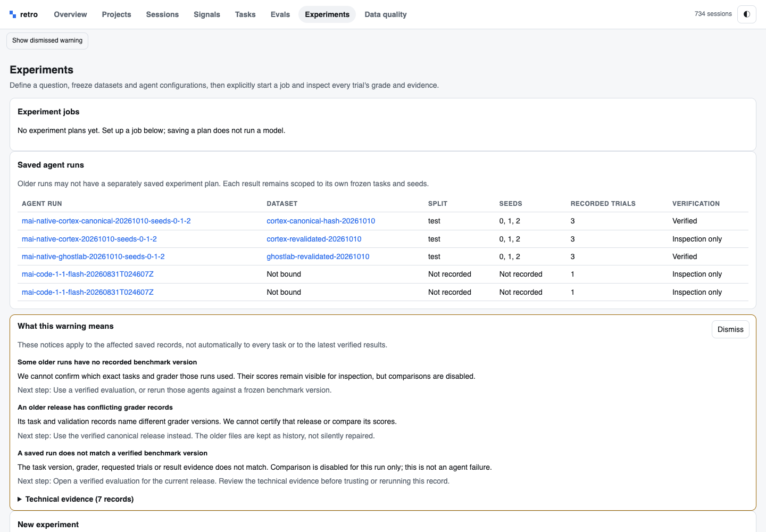Image resolution: width=766 pixels, height=532 pixels.
Task: Switch to the Data quality tab
Action: click(386, 14)
